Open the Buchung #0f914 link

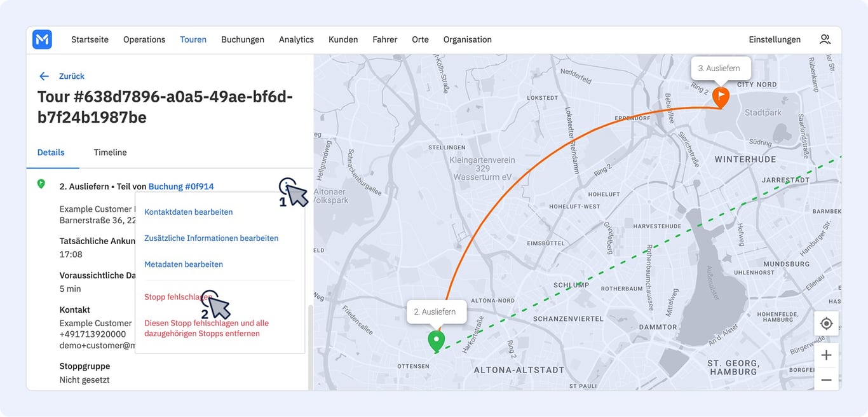181,186
